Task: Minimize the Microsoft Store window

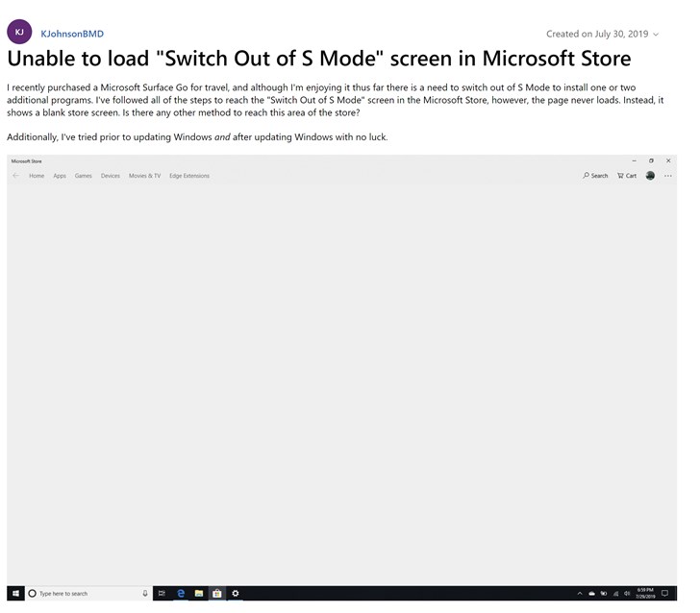Action: [634, 160]
